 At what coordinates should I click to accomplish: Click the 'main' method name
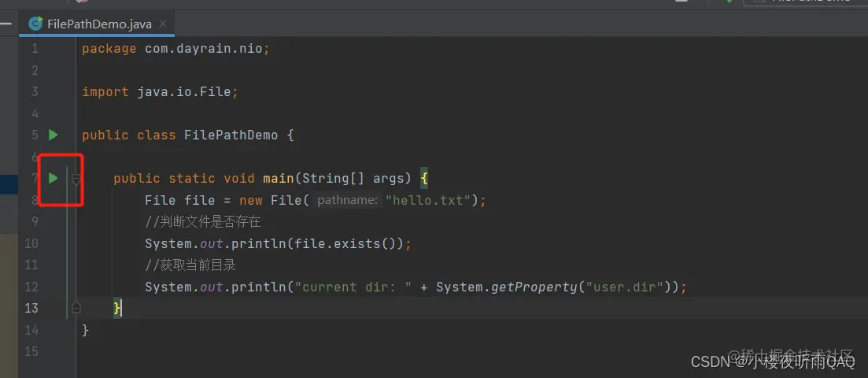point(279,179)
